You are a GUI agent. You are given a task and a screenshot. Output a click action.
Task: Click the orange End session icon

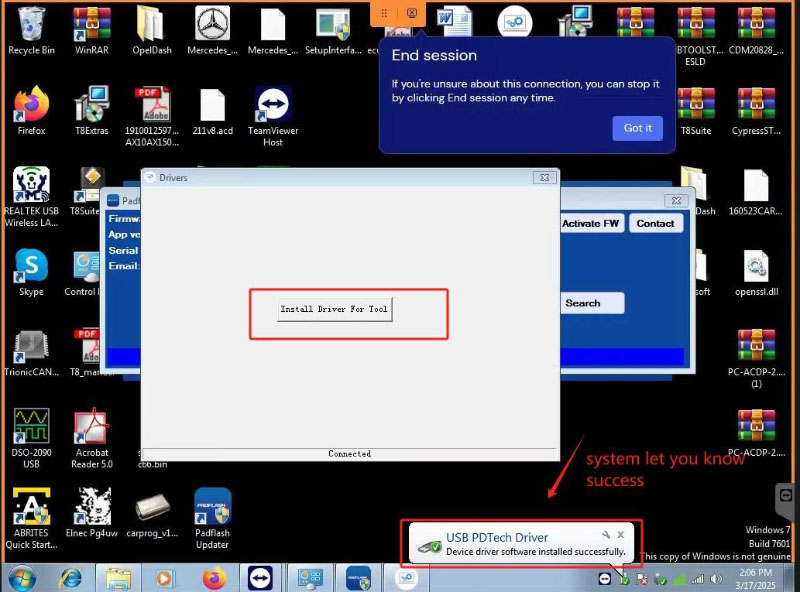(412, 13)
